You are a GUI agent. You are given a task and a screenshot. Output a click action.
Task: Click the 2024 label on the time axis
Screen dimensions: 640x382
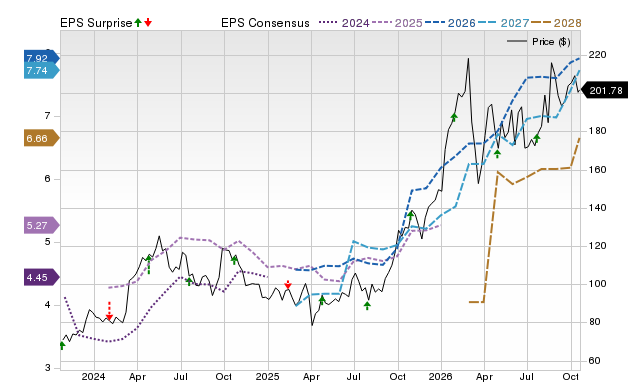[x=93, y=376]
